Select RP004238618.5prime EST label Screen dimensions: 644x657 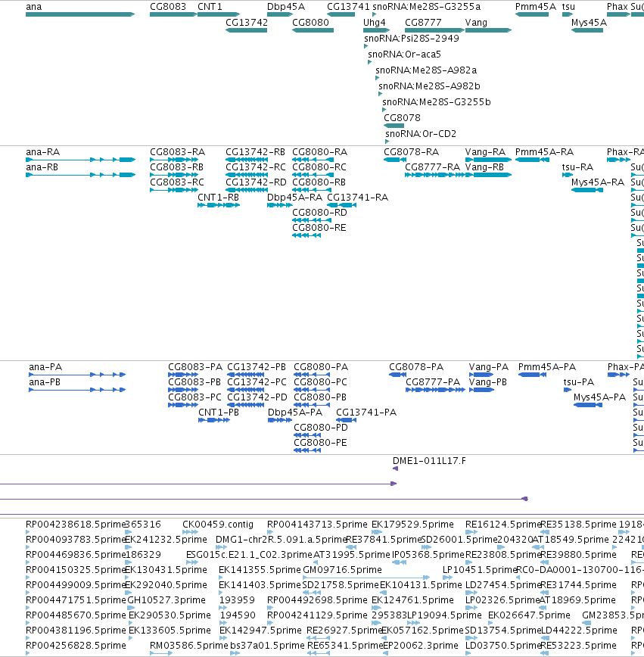click(x=76, y=525)
